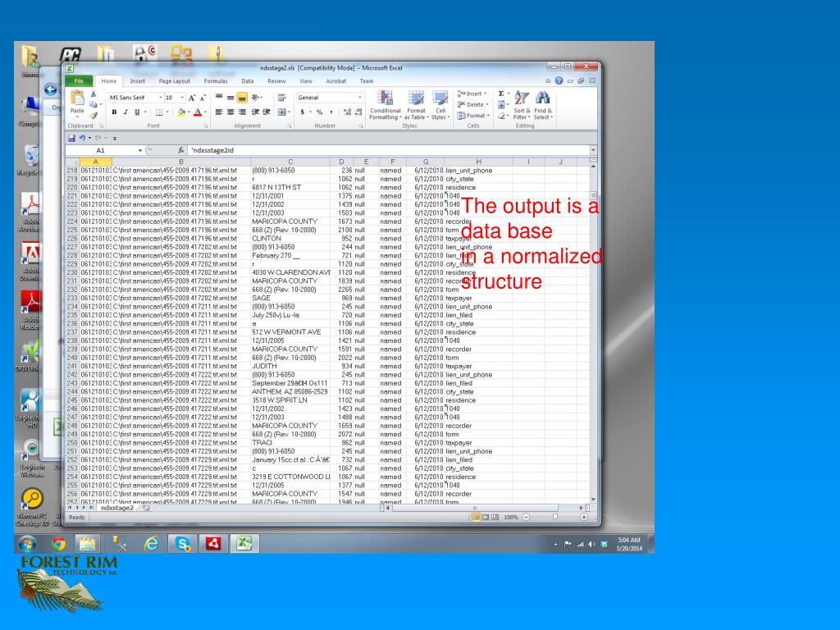Toggle Align Text Left
This screenshot has width=840, height=630.
pyautogui.click(x=218, y=112)
